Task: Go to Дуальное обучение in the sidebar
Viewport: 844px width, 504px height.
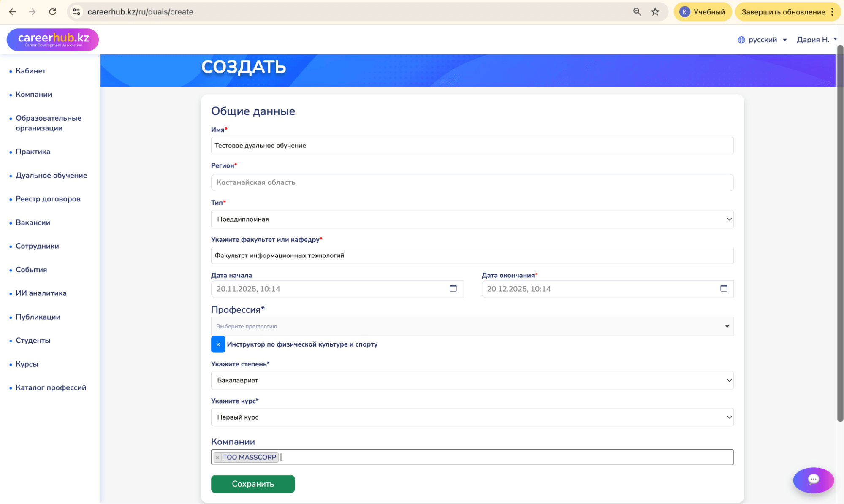Action: point(51,175)
